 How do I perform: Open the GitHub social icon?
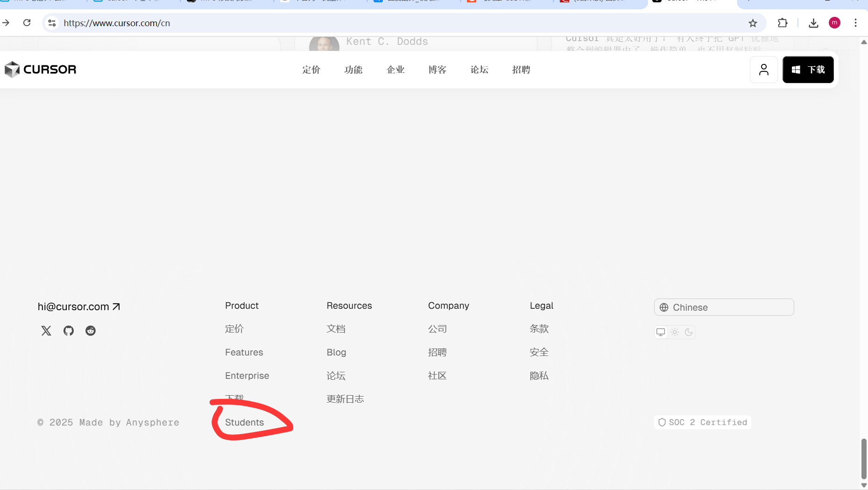pyautogui.click(x=69, y=331)
